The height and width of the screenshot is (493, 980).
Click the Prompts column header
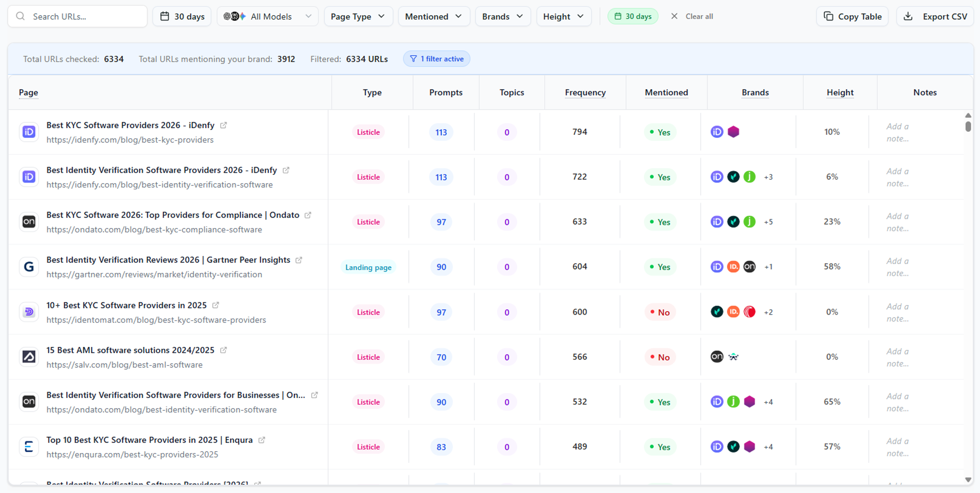click(446, 92)
